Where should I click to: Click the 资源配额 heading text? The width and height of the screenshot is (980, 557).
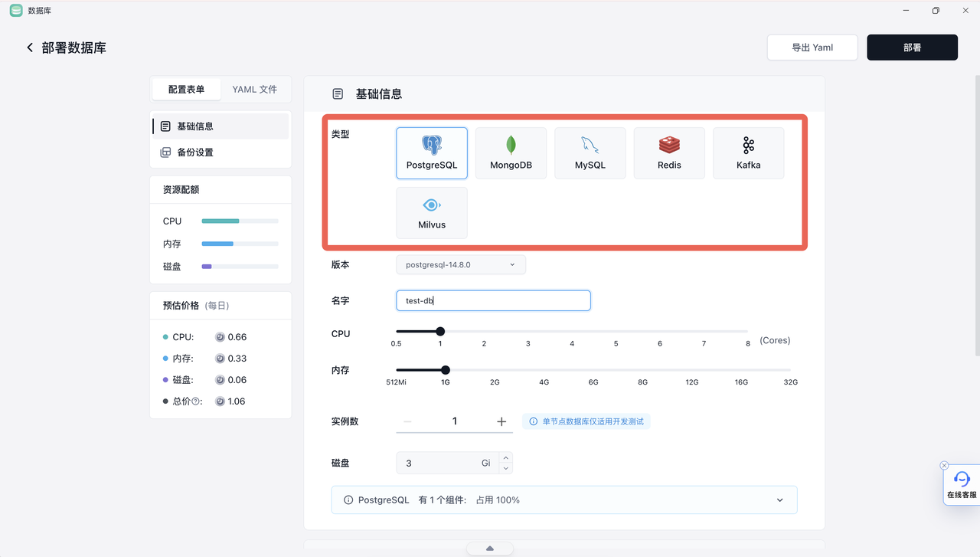[x=181, y=189]
